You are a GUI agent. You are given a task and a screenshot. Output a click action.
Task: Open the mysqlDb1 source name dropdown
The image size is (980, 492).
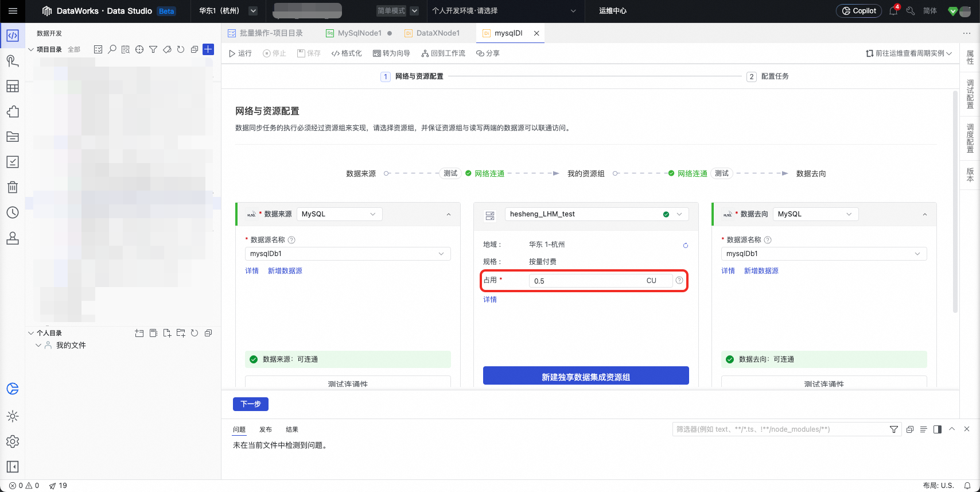[348, 254]
